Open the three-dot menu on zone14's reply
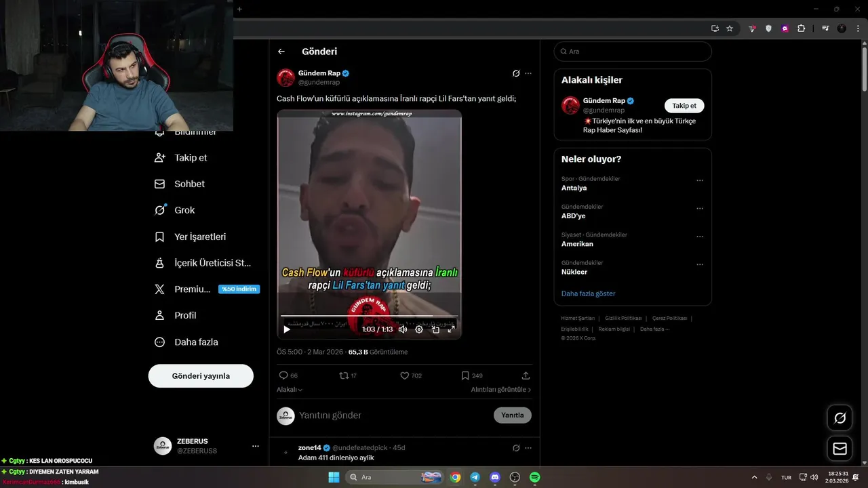Viewport: 868px width, 488px height. [x=528, y=448]
